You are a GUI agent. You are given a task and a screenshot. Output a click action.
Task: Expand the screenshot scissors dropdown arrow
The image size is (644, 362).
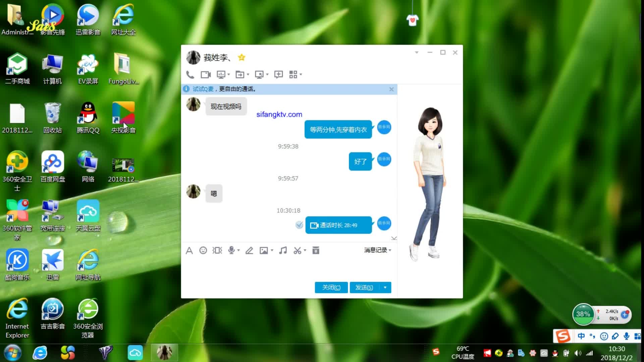point(305,250)
